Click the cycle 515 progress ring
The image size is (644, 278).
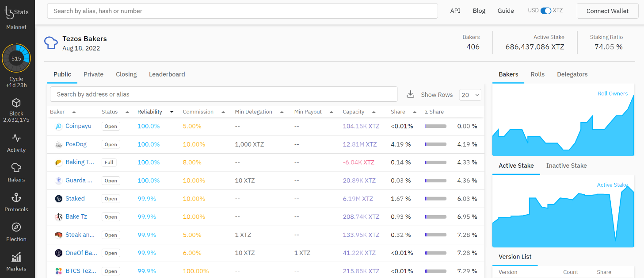pos(16,58)
